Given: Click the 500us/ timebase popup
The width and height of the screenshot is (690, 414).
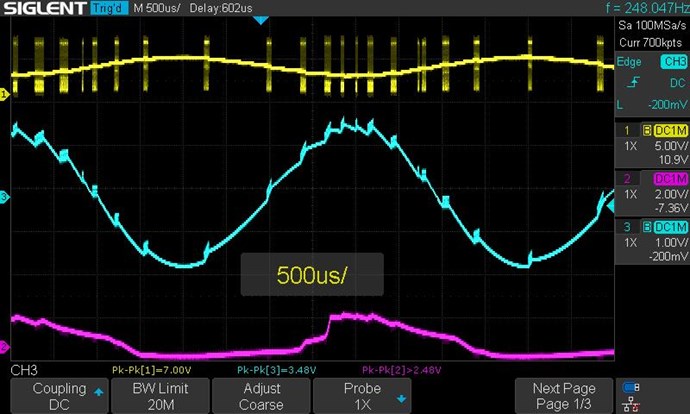Looking at the screenshot, I should click(312, 275).
